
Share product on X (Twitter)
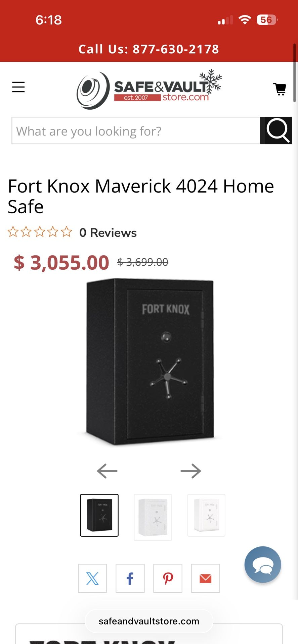(92, 578)
